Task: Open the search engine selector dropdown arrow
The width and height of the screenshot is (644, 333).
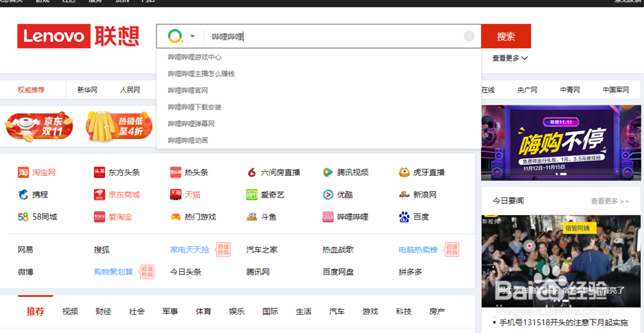Action: (x=192, y=37)
